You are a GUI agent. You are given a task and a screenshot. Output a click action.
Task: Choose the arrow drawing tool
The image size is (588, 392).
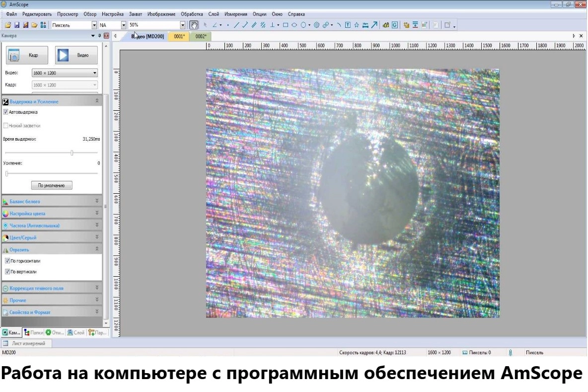[374, 25]
